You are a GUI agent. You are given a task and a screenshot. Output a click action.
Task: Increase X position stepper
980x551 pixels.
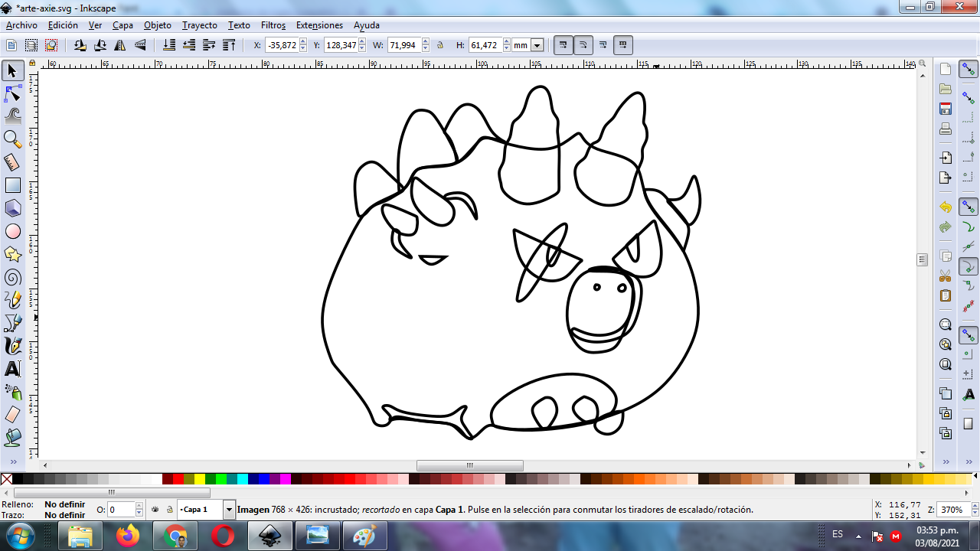[x=303, y=42]
